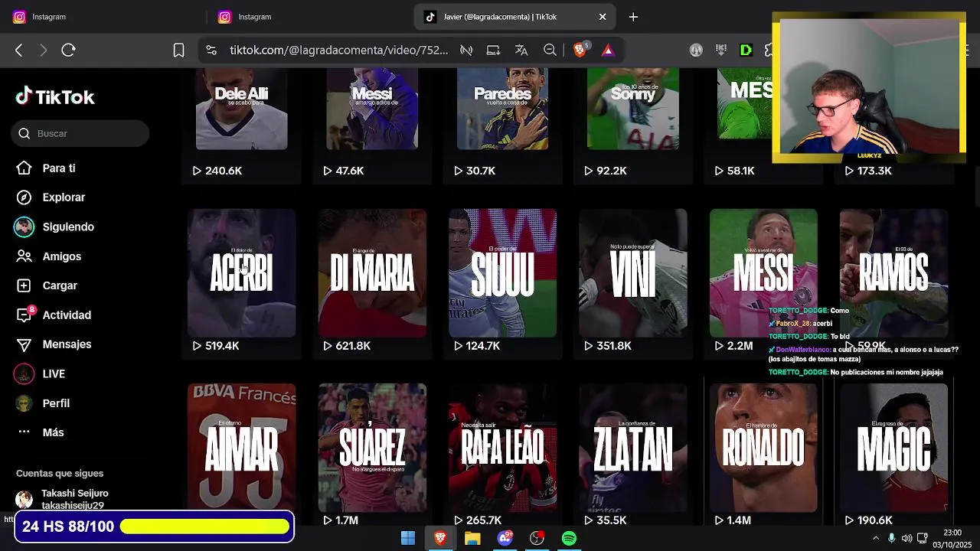Open the ACERBI video thumbnail

coord(241,272)
